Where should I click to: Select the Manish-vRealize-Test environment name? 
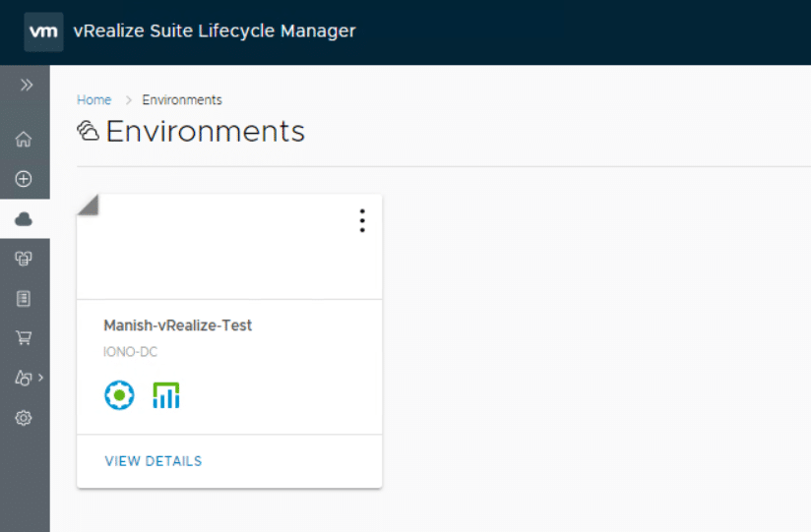click(x=178, y=325)
